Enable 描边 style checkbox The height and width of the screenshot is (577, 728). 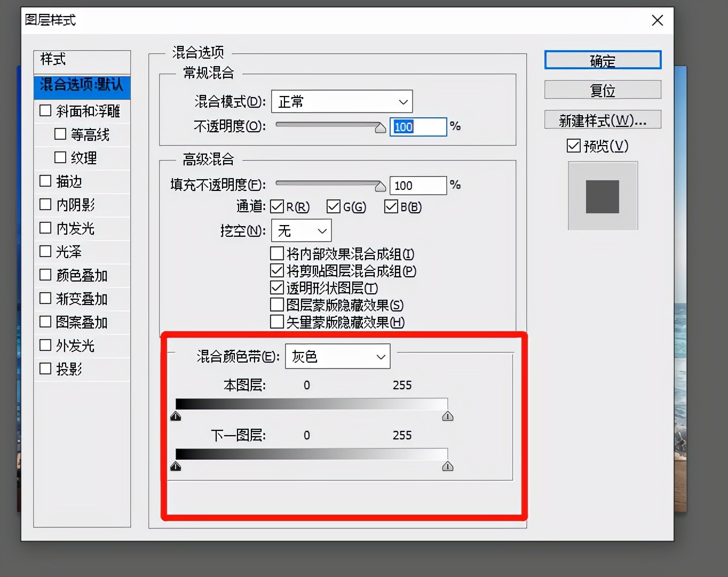46,181
